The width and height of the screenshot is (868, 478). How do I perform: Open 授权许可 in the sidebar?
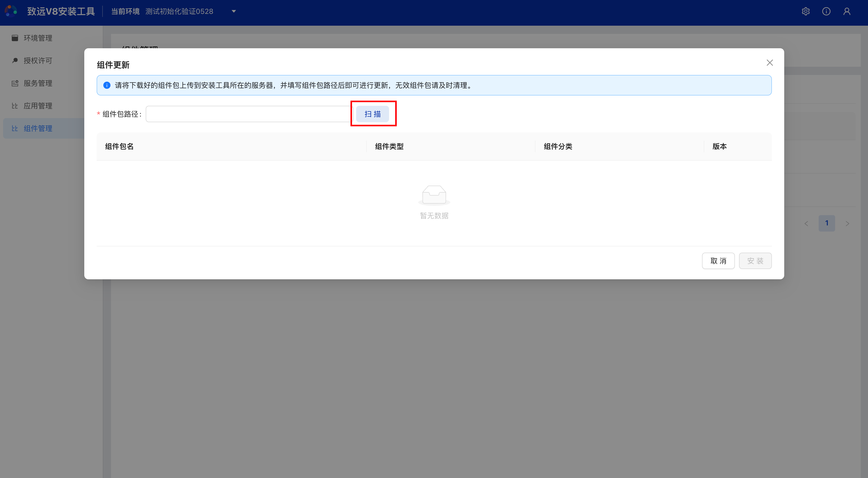click(38, 61)
